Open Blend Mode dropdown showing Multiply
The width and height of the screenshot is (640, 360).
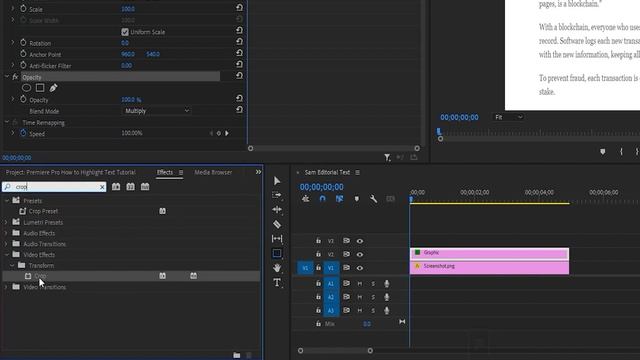(x=157, y=111)
